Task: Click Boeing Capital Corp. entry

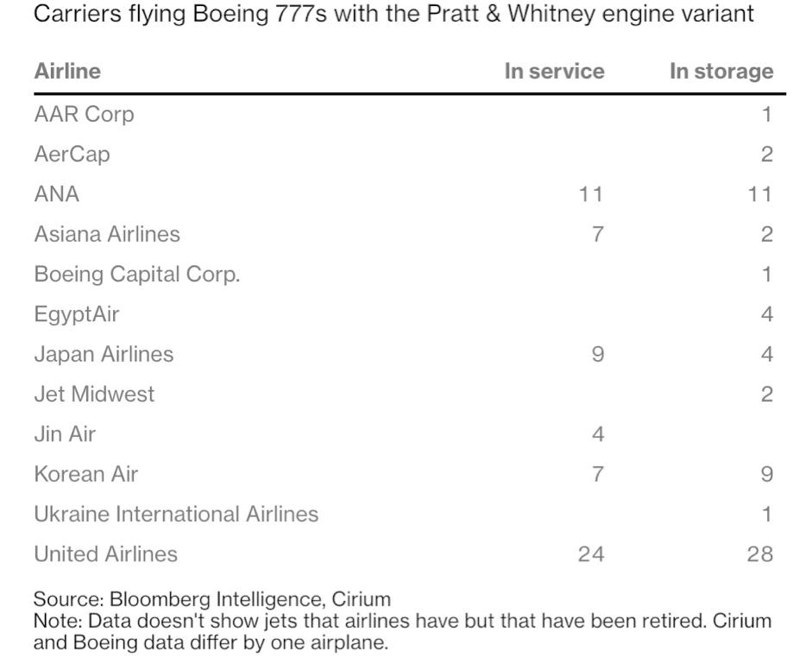Action: [137, 275]
